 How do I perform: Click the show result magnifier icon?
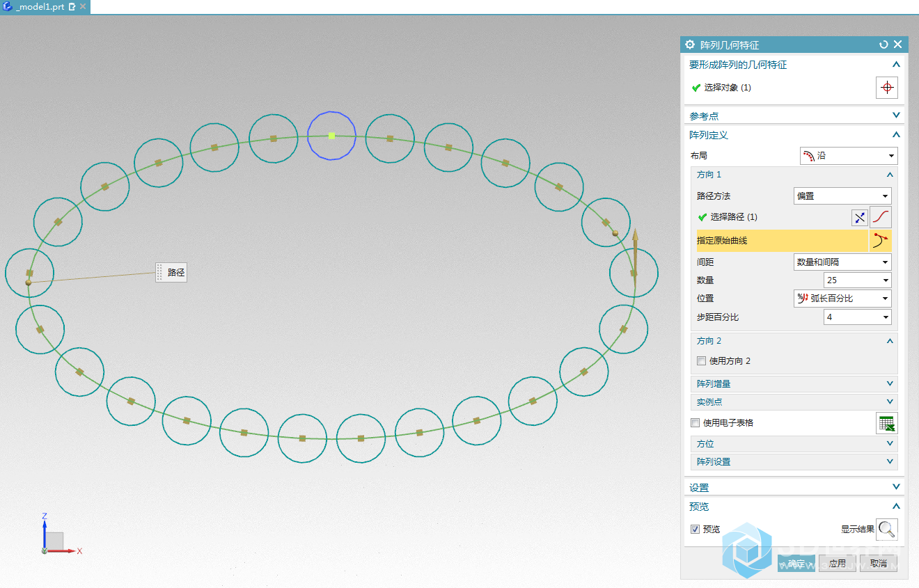point(887,530)
